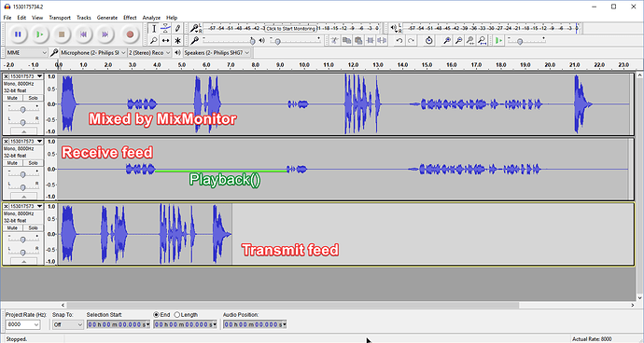This screenshot has height=343, width=644.
Task: Open the Transport menu
Action: tap(60, 18)
